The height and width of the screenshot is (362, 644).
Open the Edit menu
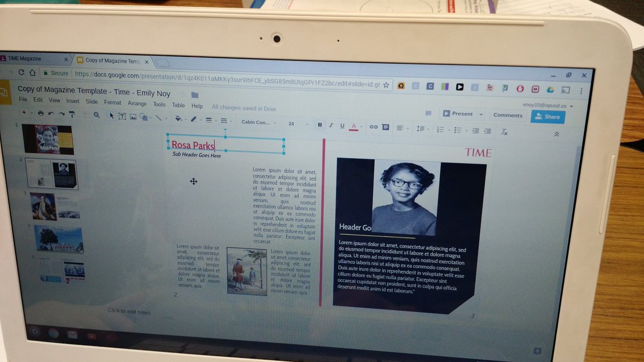point(38,100)
